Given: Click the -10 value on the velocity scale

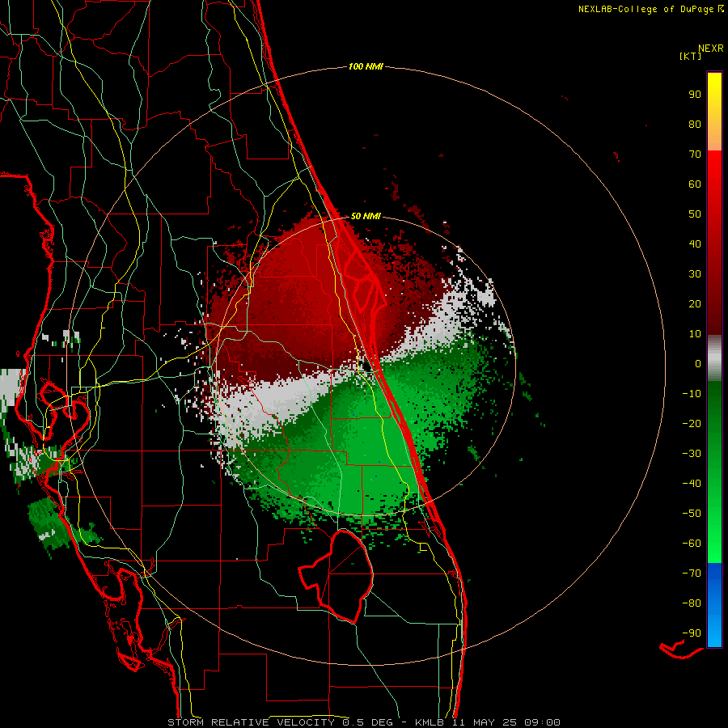Looking at the screenshot, I should tap(692, 394).
